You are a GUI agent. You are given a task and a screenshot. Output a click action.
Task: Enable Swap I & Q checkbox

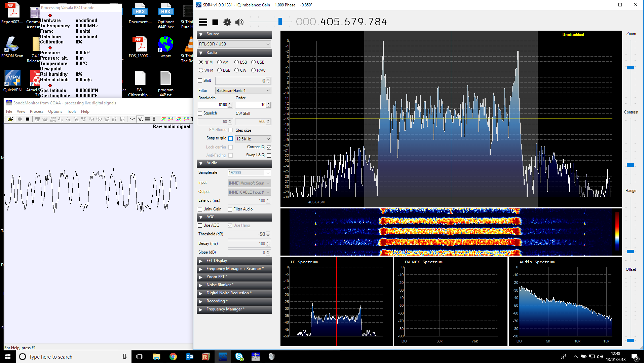[x=269, y=155]
